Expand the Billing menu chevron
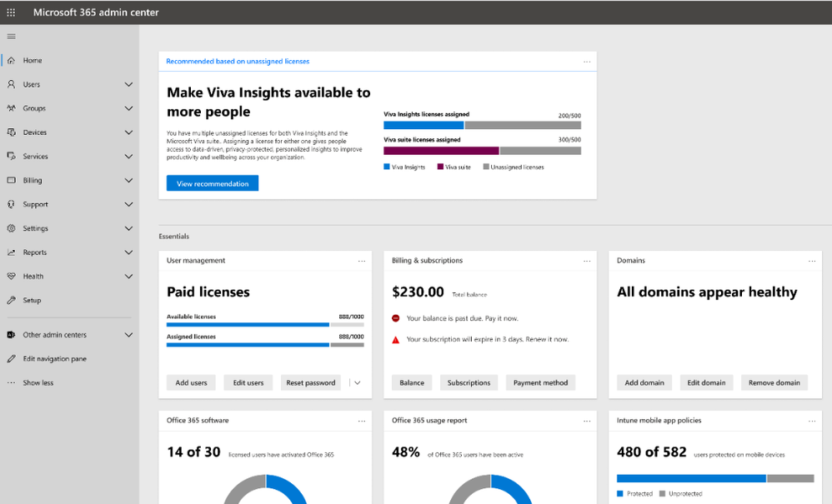The height and width of the screenshot is (504, 832). 128,180
